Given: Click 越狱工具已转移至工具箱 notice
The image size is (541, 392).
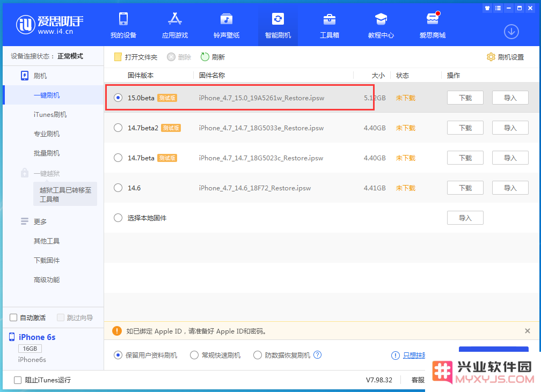Looking at the screenshot, I should (65, 194).
